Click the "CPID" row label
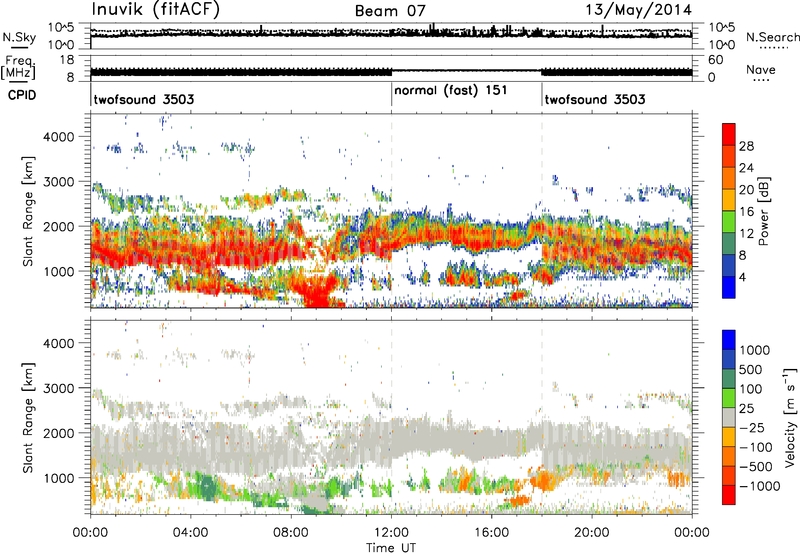 [22, 95]
